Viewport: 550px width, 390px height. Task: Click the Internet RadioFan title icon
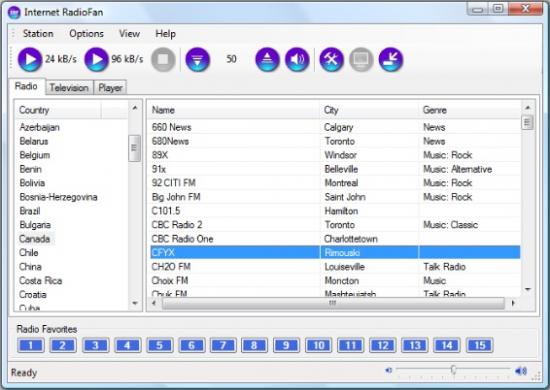pos(14,13)
